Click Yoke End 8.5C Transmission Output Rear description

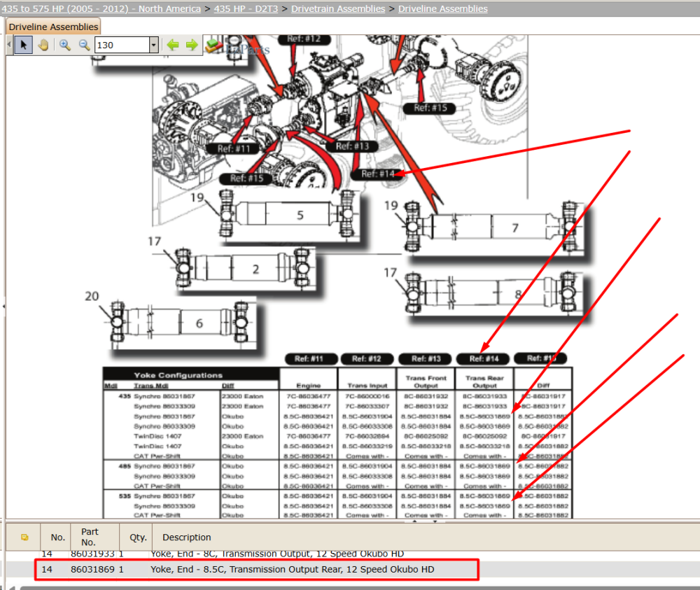pos(292,570)
